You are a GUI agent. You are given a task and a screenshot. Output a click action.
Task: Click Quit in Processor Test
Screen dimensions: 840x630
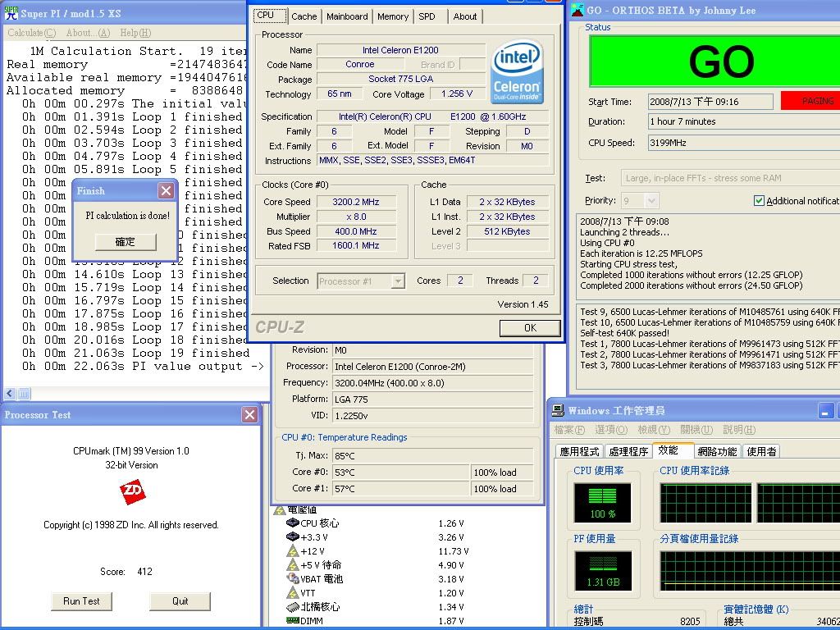coord(180,601)
